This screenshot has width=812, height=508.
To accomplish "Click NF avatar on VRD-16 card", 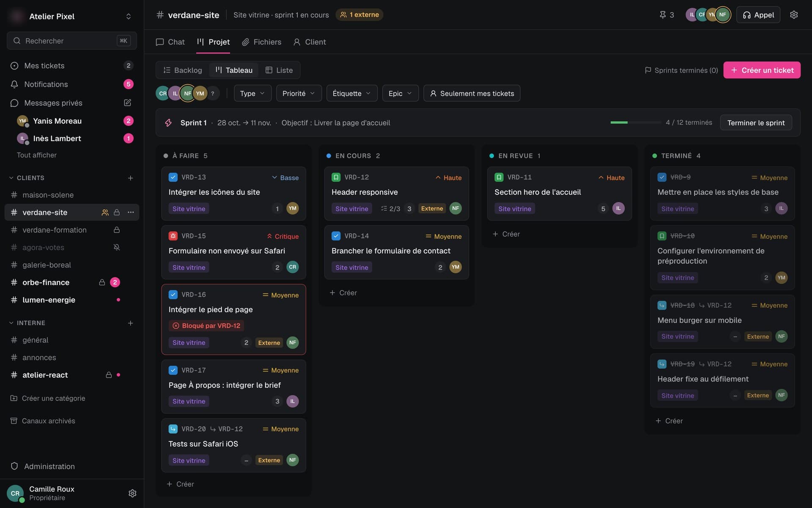I will tap(293, 342).
